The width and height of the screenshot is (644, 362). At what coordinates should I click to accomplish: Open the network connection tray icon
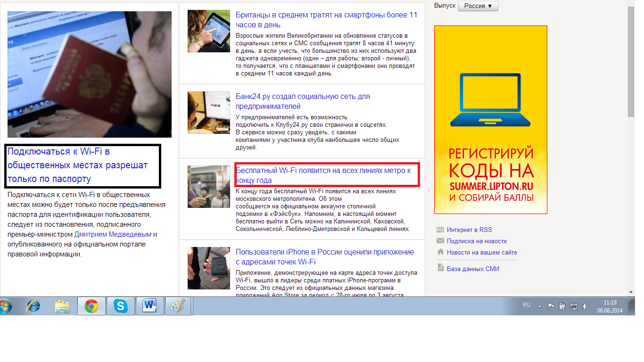coord(574,306)
